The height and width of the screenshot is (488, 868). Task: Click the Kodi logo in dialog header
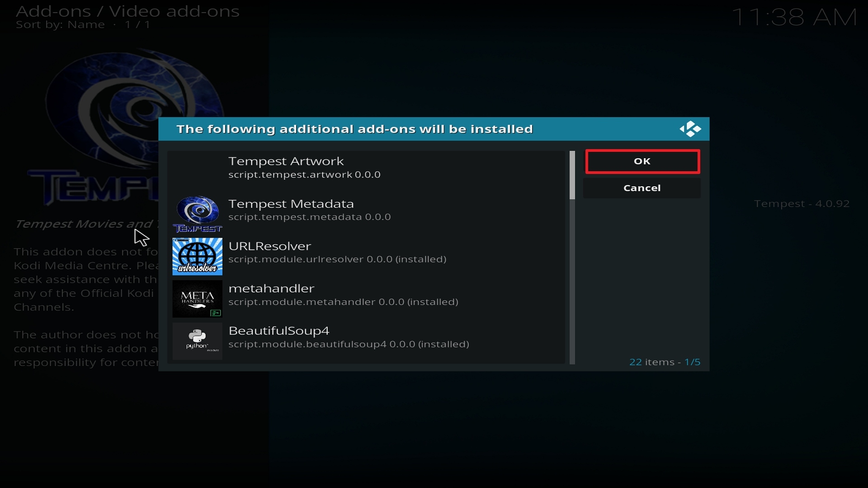tap(690, 129)
